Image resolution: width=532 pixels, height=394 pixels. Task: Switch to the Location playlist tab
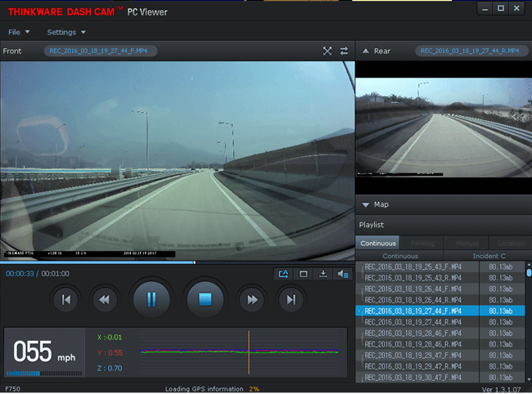click(x=511, y=244)
